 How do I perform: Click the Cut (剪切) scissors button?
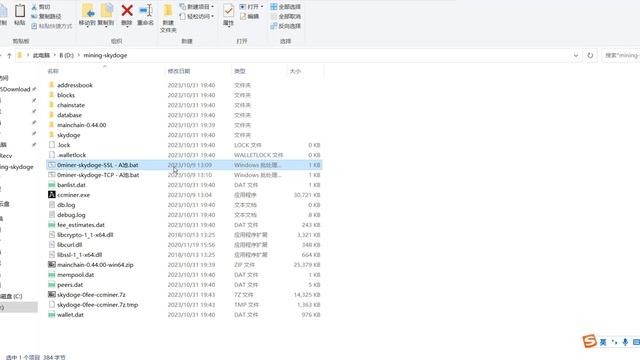[41, 7]
